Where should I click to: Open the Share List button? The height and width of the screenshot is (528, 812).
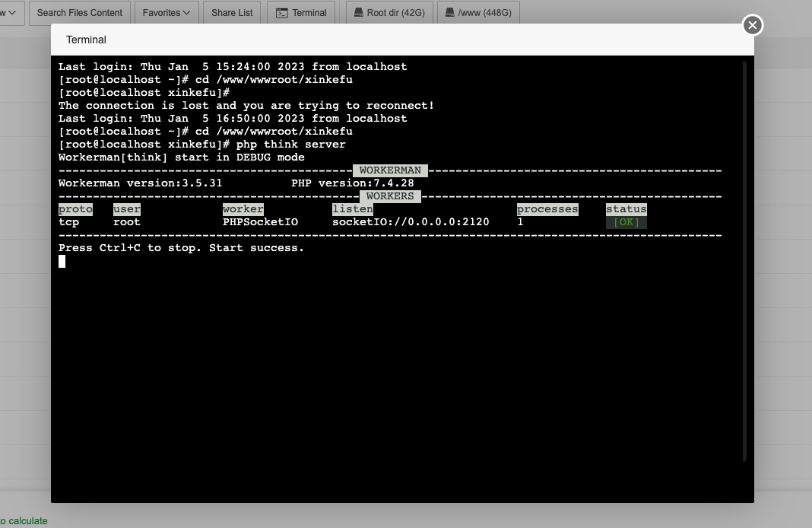232,12
